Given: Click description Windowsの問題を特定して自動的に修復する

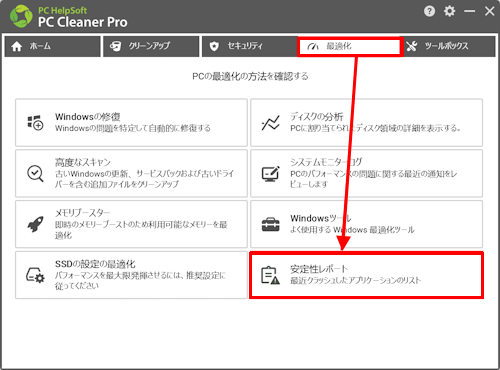Looking at the screenshot, I should (133, 128).
